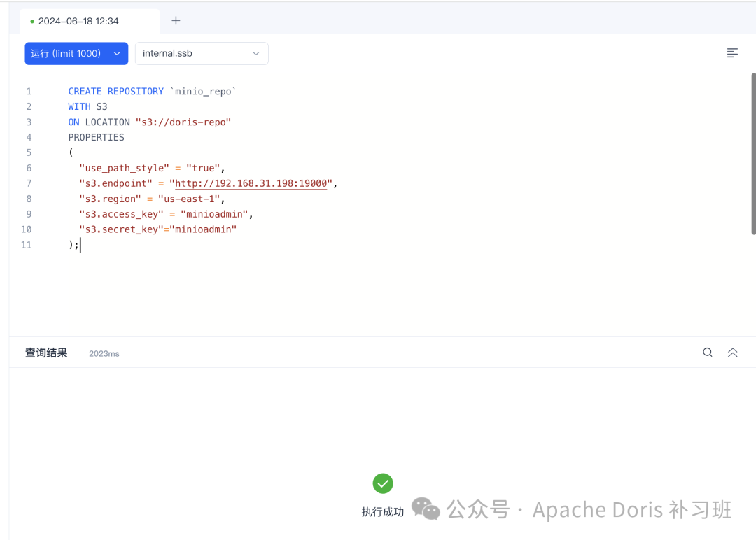Open the internal.ssb database dropdown

[x=202, y=53]
